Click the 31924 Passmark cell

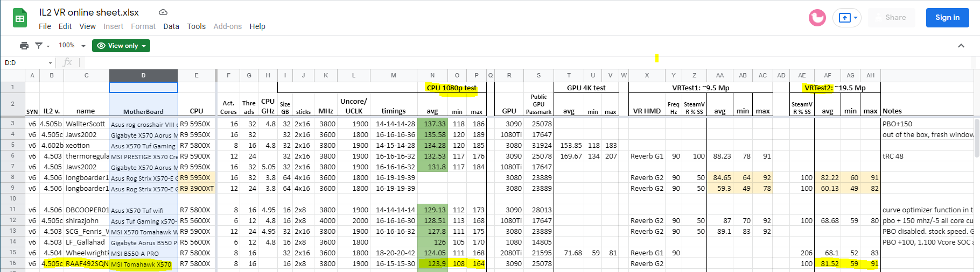tap(539, 145)
